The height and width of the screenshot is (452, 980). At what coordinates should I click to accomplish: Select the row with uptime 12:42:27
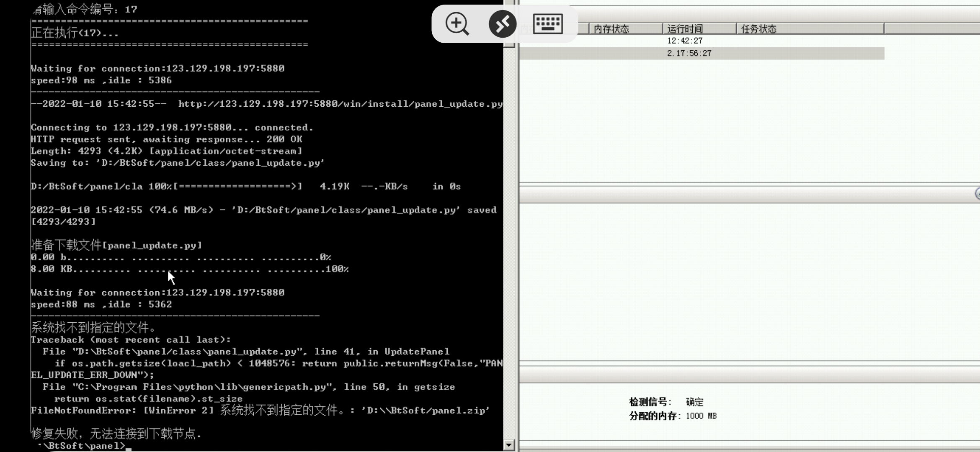point(685,41)
